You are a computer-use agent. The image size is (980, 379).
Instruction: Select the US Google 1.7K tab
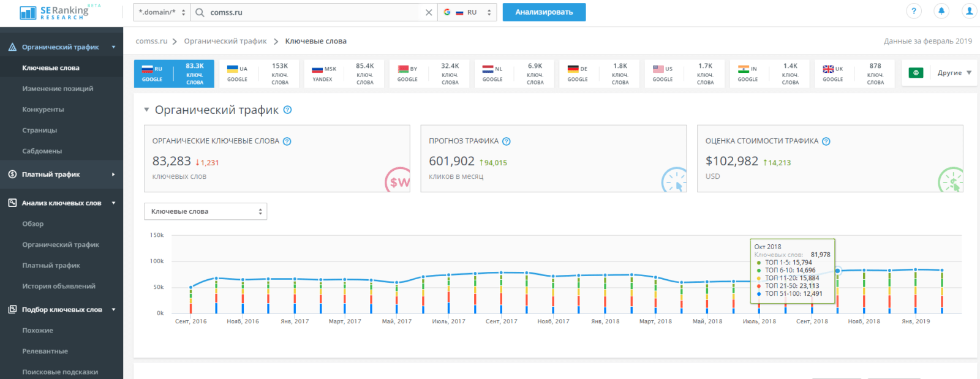click(x=685, y=74)
